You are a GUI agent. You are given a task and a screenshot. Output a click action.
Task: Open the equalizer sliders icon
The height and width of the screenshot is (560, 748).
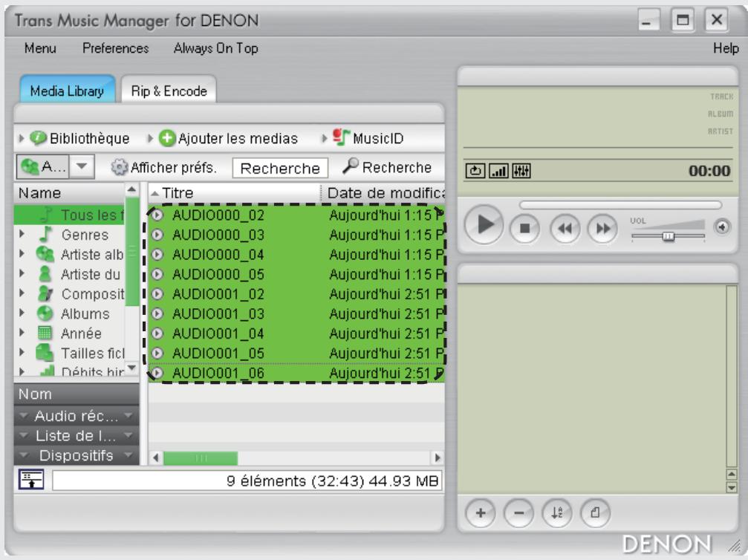pos(521,171)
